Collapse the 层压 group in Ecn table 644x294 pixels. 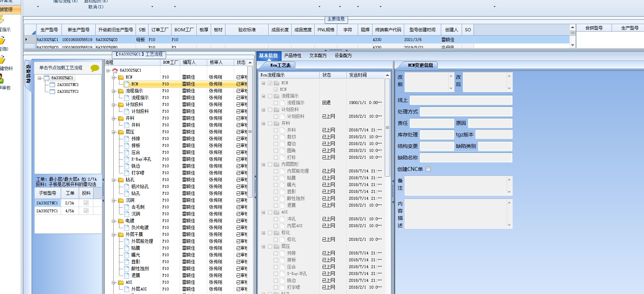point(263,246)
